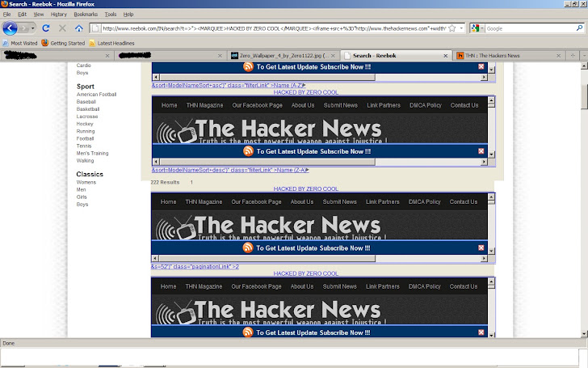Viewport: 588px width, 368px height.
Task: Click the RSS icon below Name (A-Z) frame
Action: 248,151
